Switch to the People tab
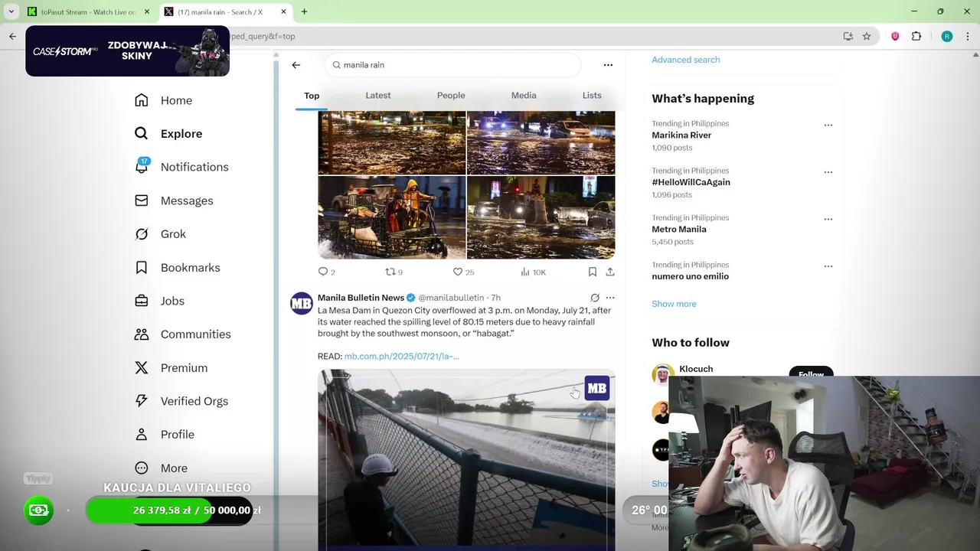The width and height of the screenshot is (980, 551). (451, 96)
